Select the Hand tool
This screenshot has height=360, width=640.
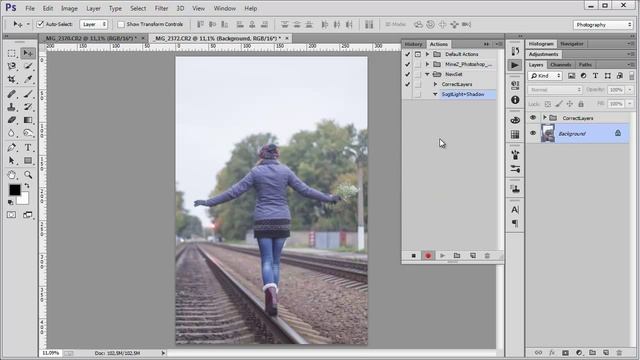[x=11, y=175]
